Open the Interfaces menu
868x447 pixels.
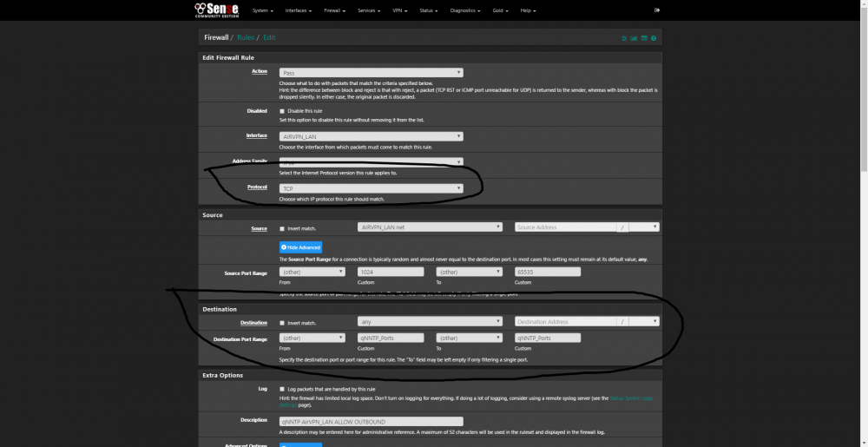pyautogui.click(x=299, y=10)
